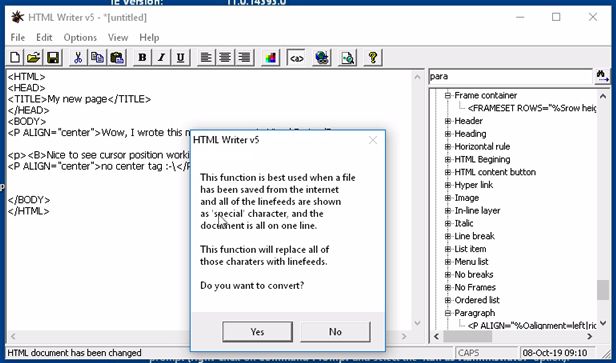Open the File menu
The image size is (616, 363).
(18, 37)
